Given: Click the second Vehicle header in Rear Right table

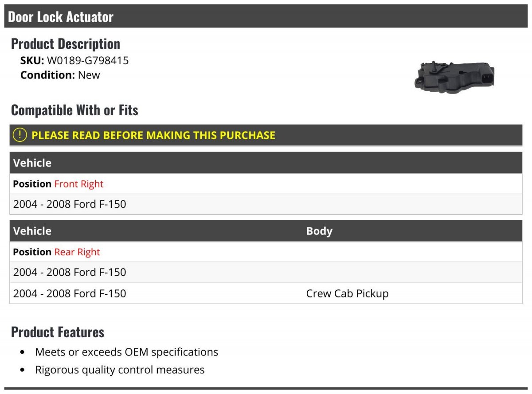Looking at the screenshot, I should 32,231.
